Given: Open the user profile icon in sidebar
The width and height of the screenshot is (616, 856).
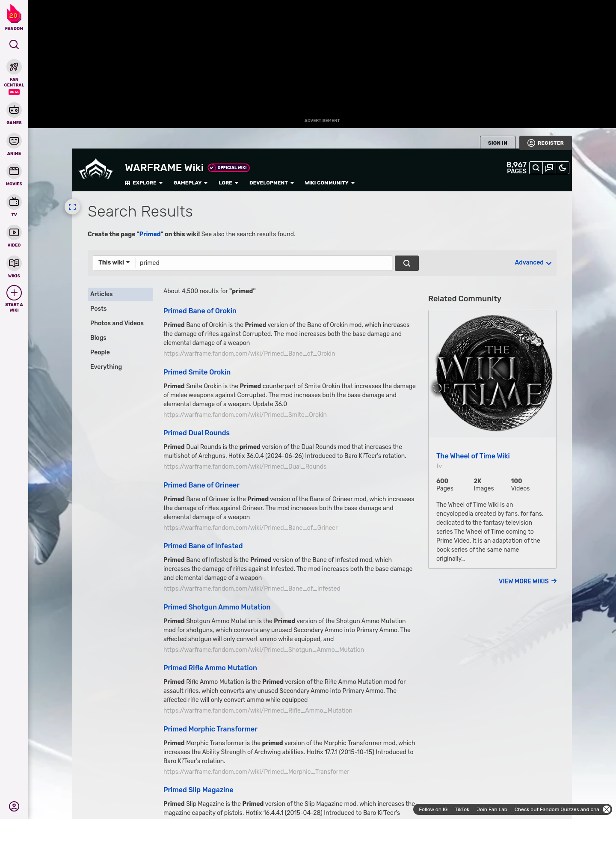Looking at the screenshot, I should click(14, 806).
